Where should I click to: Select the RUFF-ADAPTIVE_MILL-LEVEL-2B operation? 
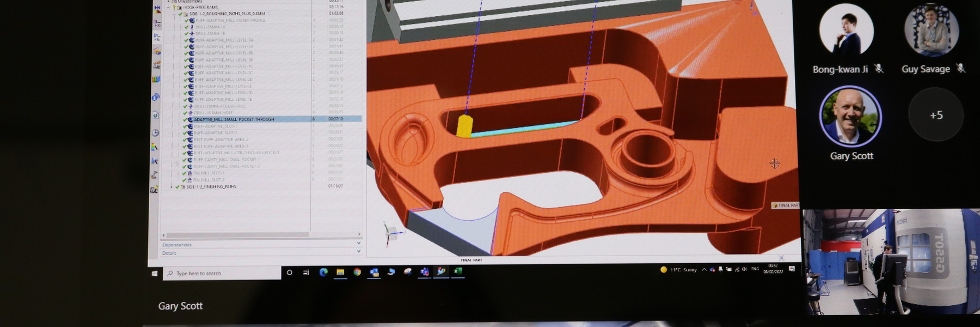tap(224, 53)
